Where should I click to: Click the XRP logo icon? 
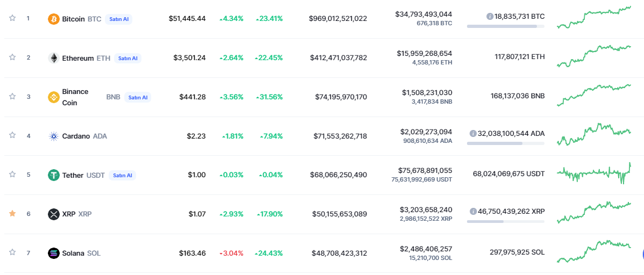point(54,214)
